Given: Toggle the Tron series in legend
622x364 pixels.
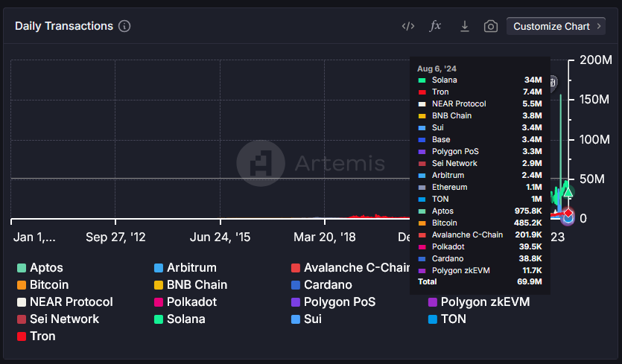Looking at the screenshot, I should pos(36,336).
